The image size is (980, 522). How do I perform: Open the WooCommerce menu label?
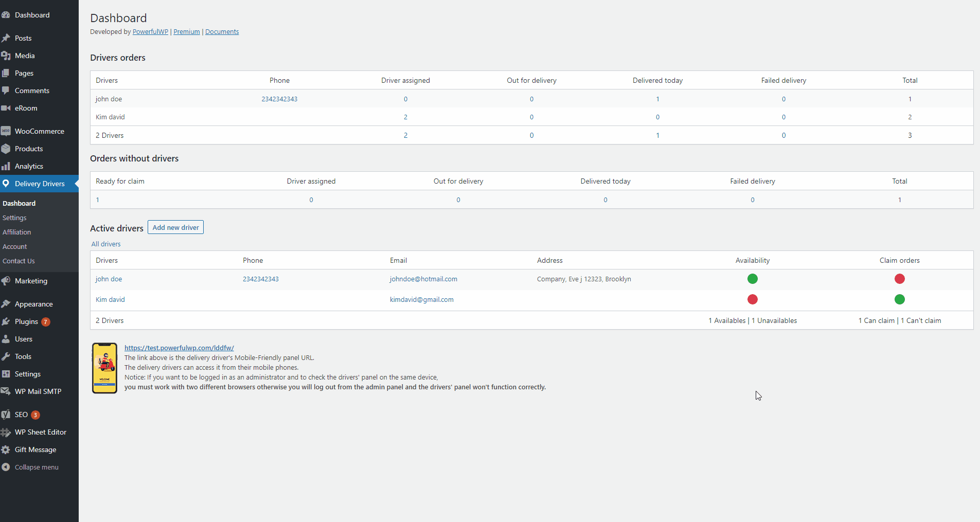coord(40,131)
